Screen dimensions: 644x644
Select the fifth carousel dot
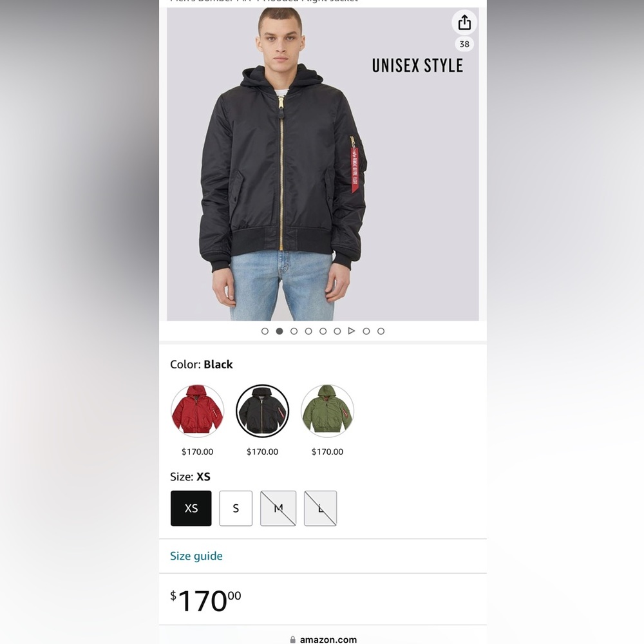click(323, 331)
